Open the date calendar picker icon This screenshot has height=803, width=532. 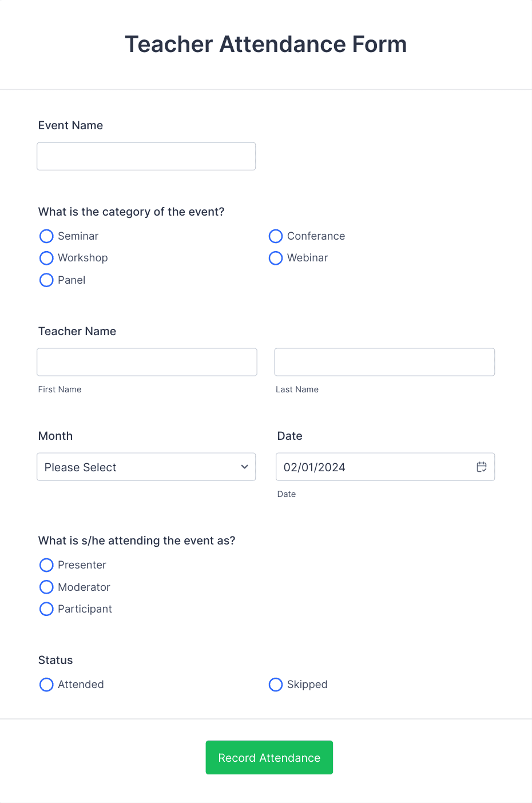click(x=481, y=467)
